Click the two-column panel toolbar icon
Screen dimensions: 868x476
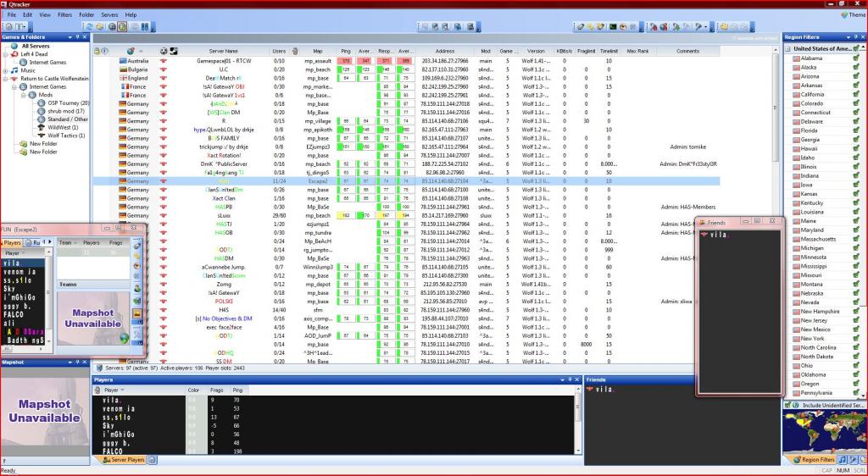click(x=145, y=26)
